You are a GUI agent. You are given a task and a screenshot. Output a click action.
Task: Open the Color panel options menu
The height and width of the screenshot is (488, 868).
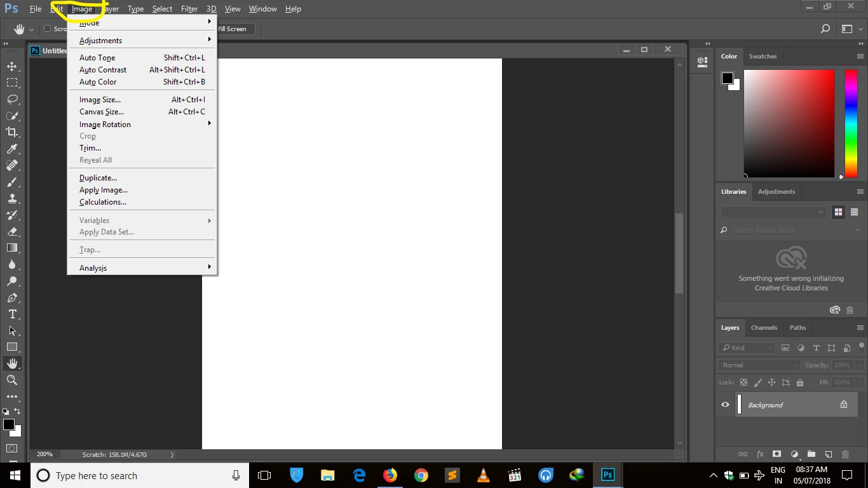[x=860, y=57]
